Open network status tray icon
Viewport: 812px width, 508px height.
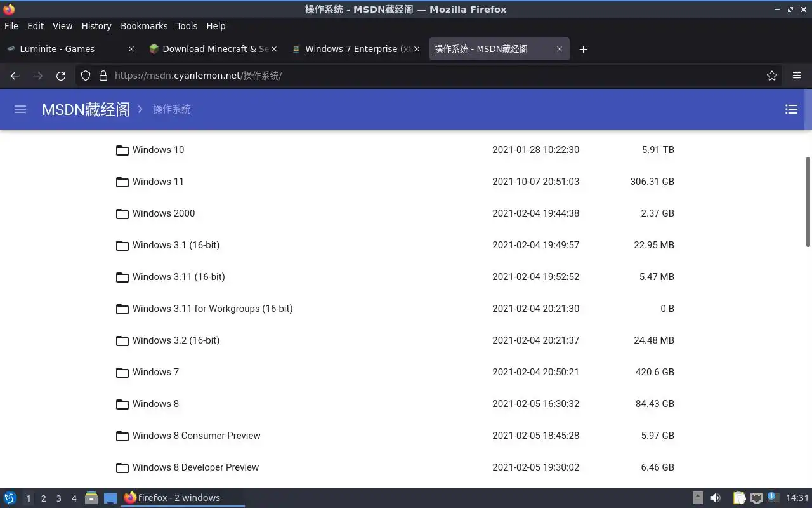[756, 498]
